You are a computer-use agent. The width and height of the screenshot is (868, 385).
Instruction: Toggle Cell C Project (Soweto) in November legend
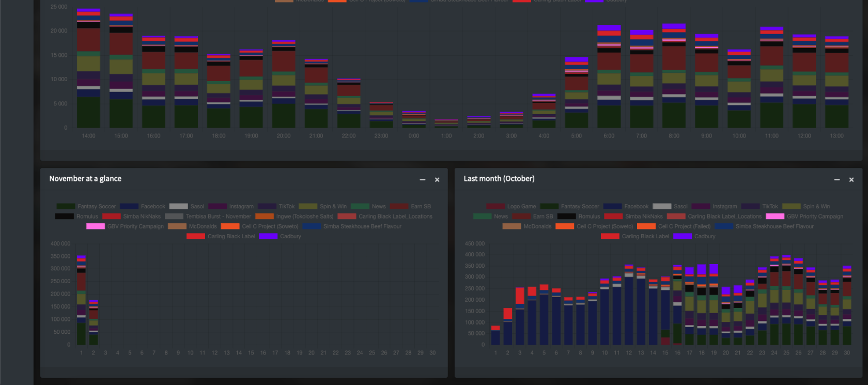click(259, 226)
